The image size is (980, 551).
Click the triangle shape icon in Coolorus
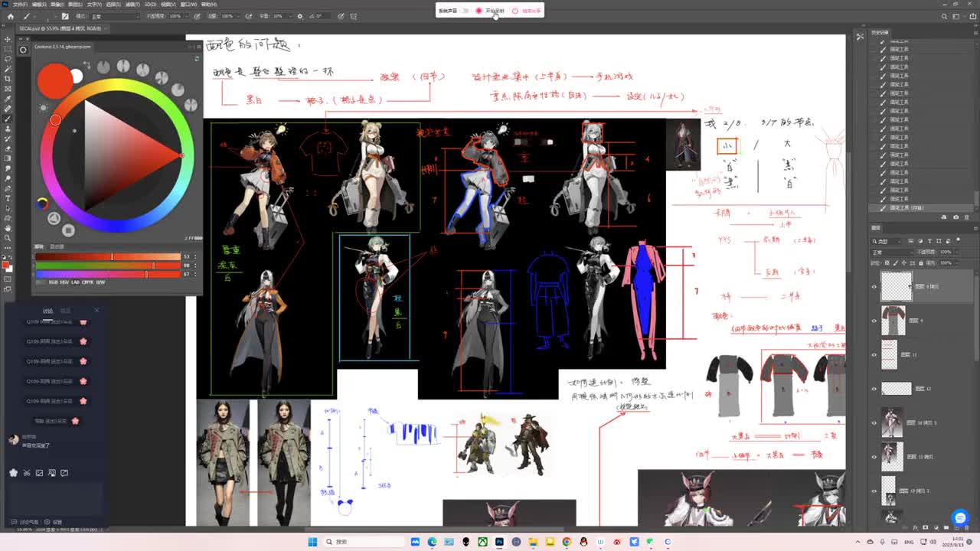tap(54, 219)
